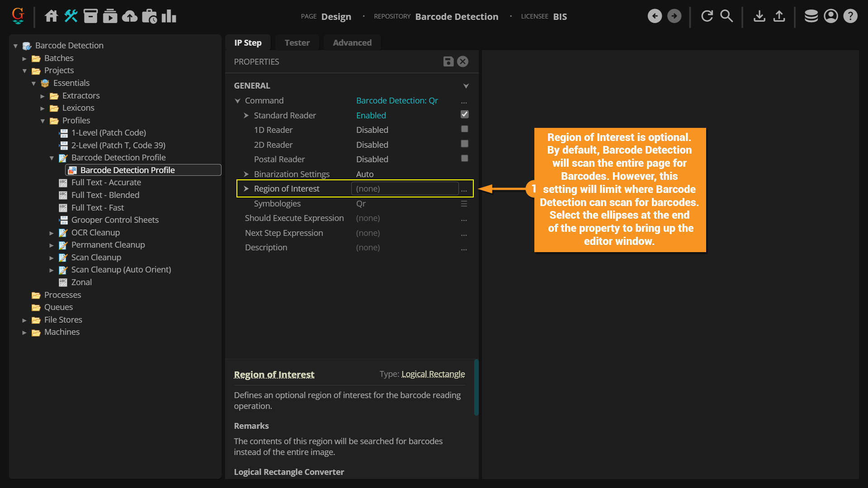Expand the Region of Interest property
Screen dimensions: 868x488
[x=246, y=189]
